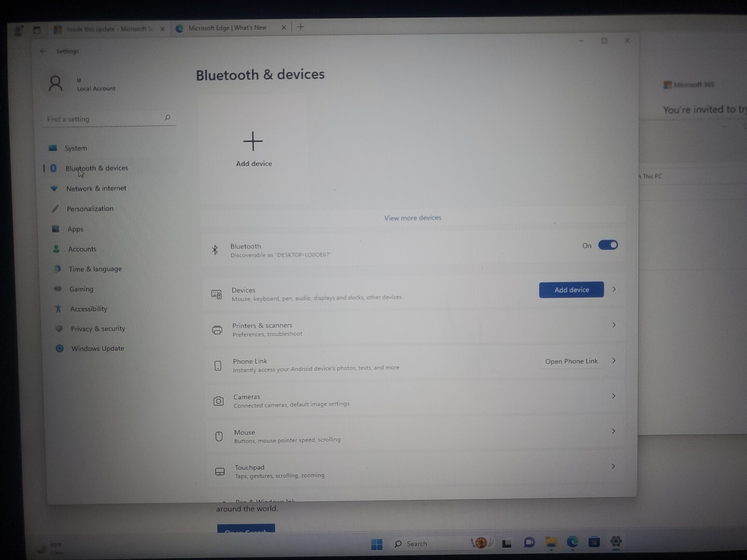Click the Apps icon in sidebar
747x560 pixels.
click(x=56, y=229)
